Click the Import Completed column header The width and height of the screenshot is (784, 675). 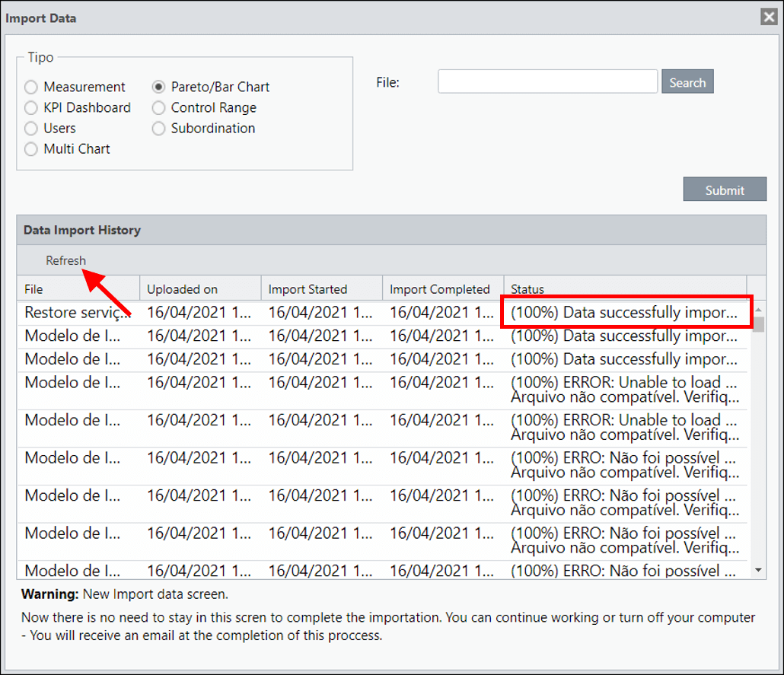[x=444, y=288]
